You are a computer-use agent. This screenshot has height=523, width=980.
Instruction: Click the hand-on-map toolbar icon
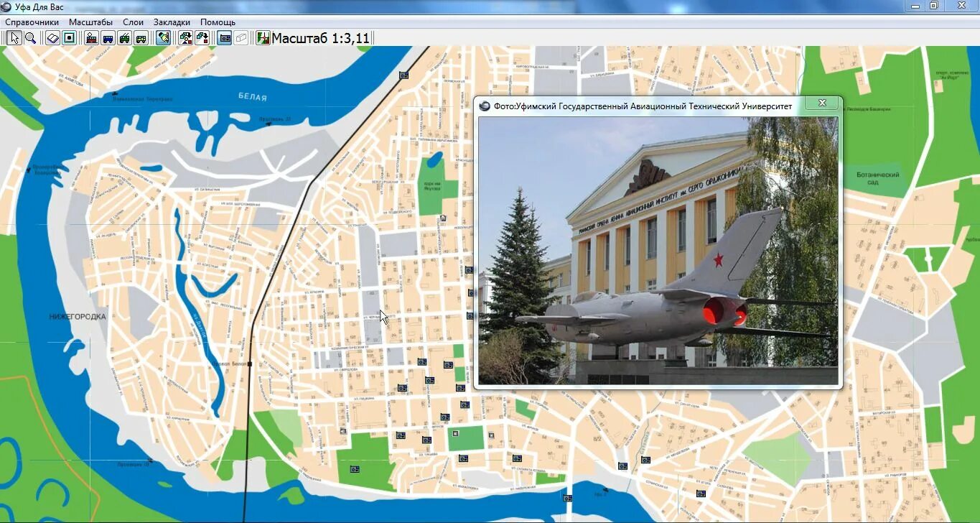163,38
